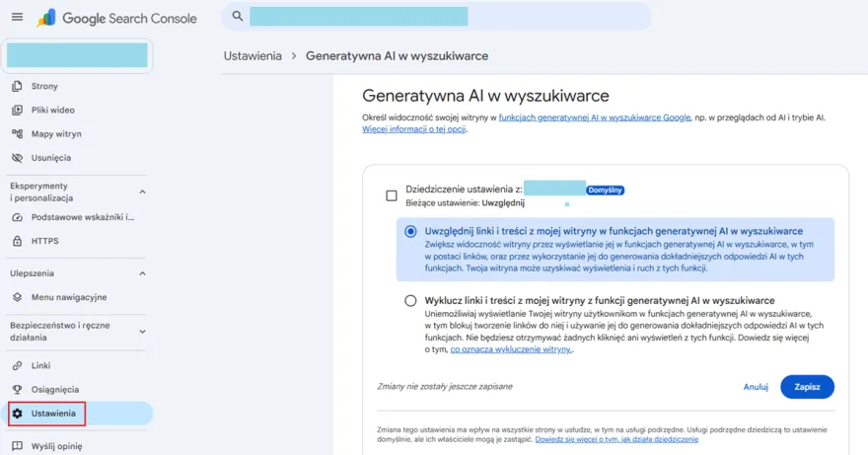Click the Linki chain icon

[x=17, y=365]
